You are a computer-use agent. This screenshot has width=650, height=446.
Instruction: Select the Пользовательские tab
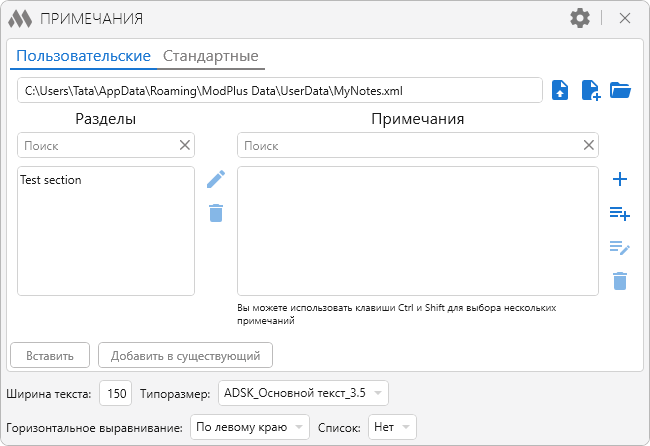tap(83, 56)
